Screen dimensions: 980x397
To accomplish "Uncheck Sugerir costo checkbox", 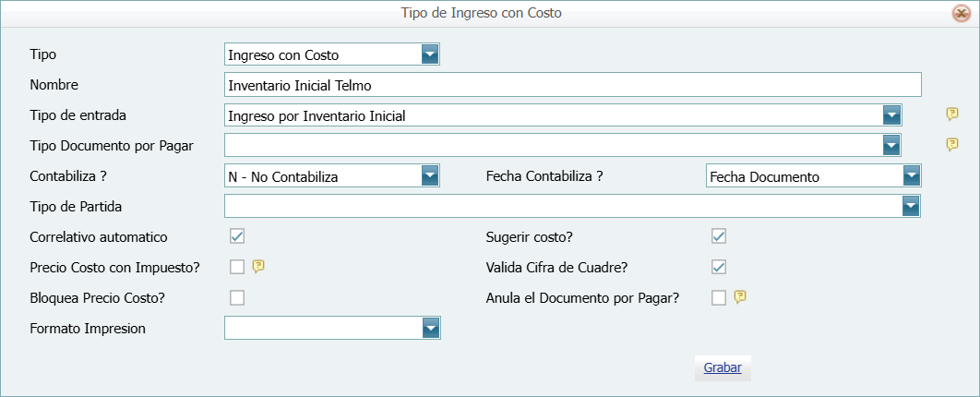I will 719,236.
